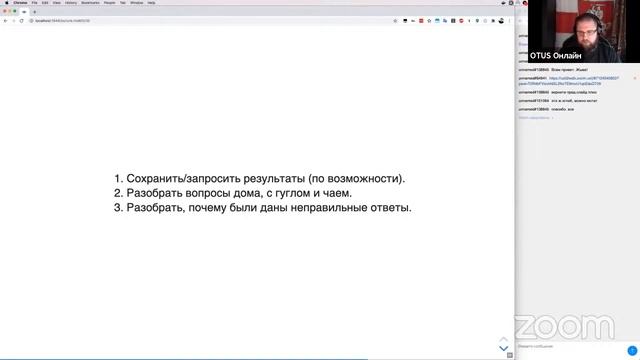
Task: Click the small grid icon below slide arrows
Action: [510, 356]
